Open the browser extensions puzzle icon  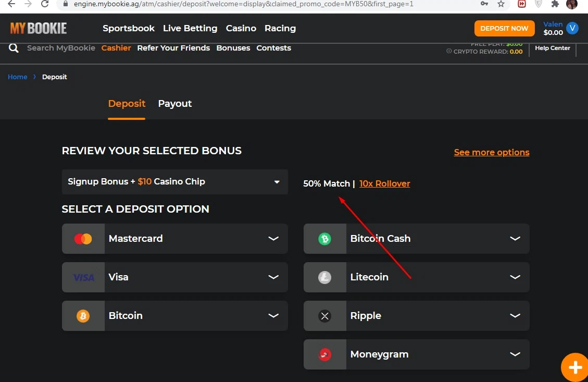(555, 4)
